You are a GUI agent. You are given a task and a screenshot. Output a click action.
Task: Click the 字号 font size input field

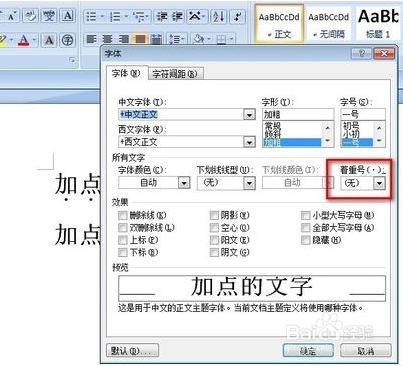(x=363, y=115)
